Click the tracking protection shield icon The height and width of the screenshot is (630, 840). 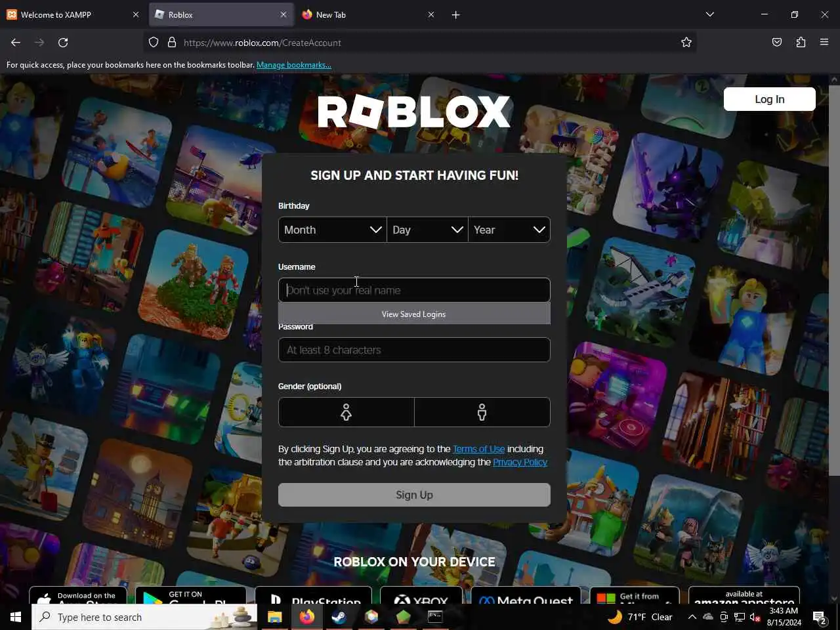(x=154, y=43)
